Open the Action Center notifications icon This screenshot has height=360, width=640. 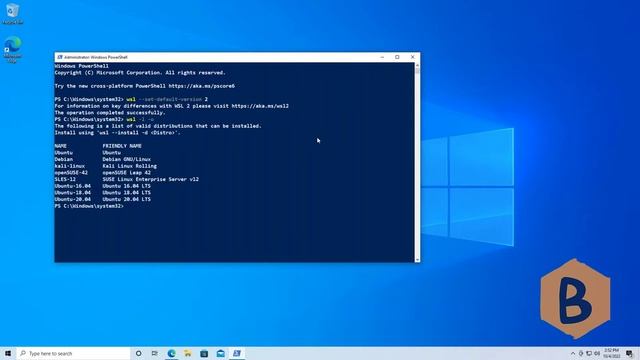click(x=629, y=353)
